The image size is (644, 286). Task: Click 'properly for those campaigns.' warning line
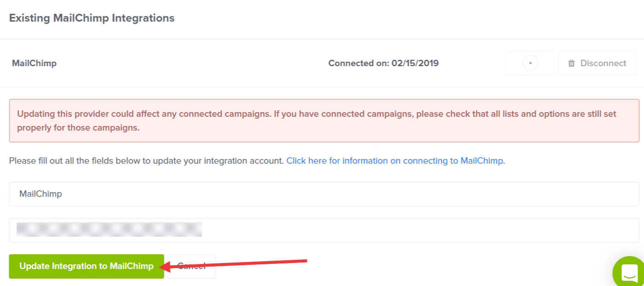click(78, 128)
